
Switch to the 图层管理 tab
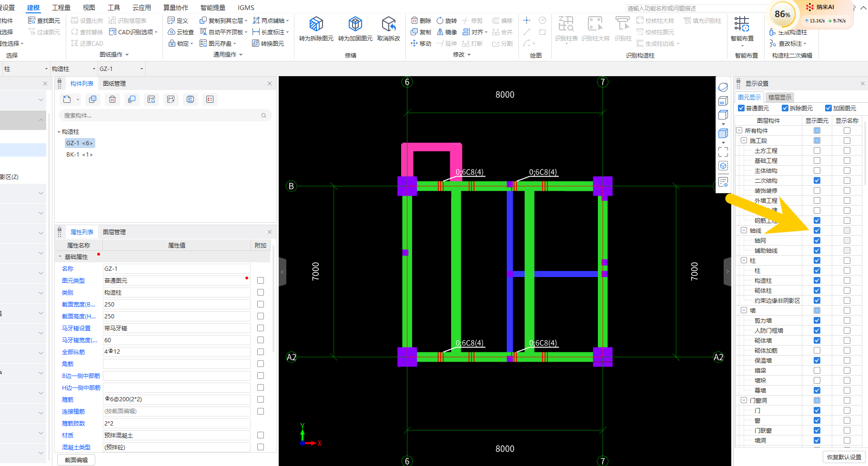coord(114,232)
